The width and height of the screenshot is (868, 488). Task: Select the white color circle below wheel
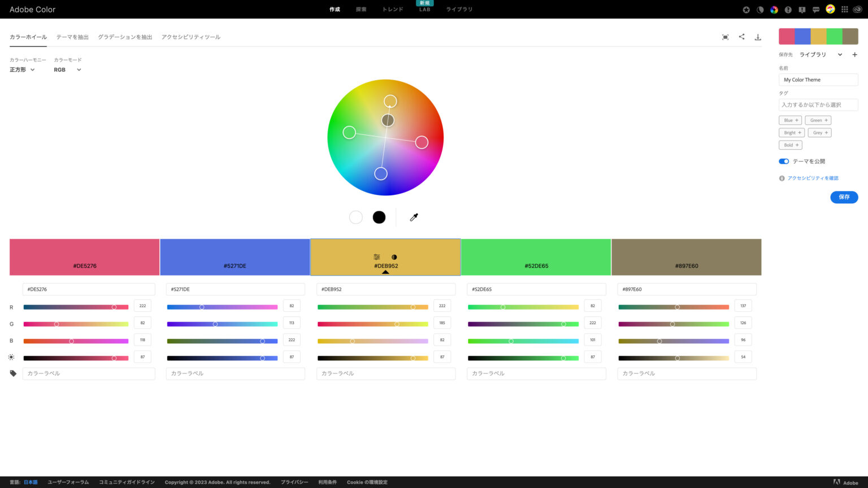(355, 217)
